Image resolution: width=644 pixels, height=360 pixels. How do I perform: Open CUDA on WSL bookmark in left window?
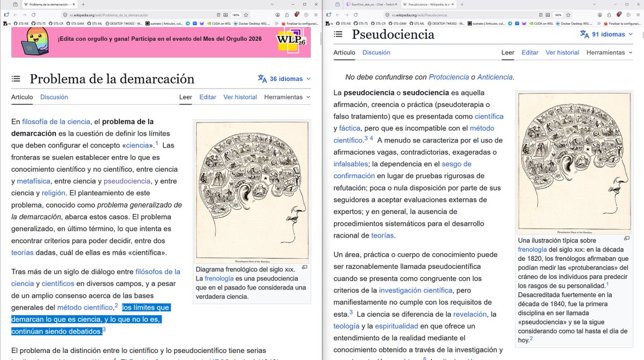pyautogui.click(x=218, y=24)
